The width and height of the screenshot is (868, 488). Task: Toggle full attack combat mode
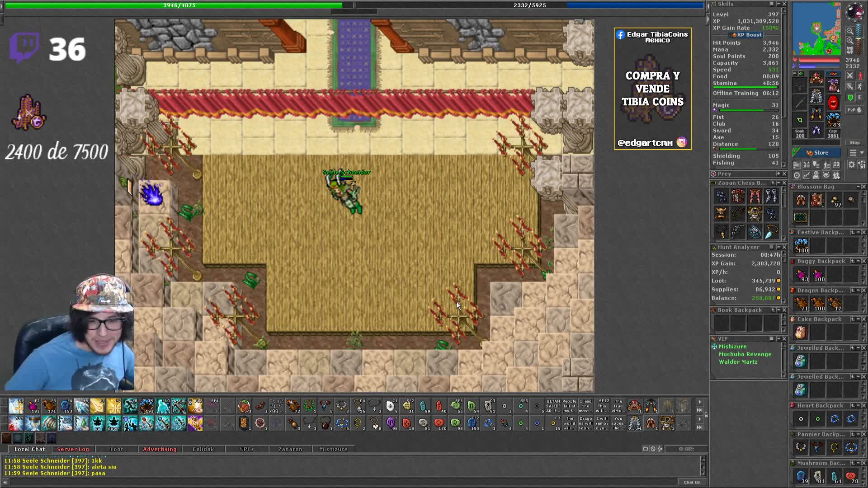[x=850, y=75]
